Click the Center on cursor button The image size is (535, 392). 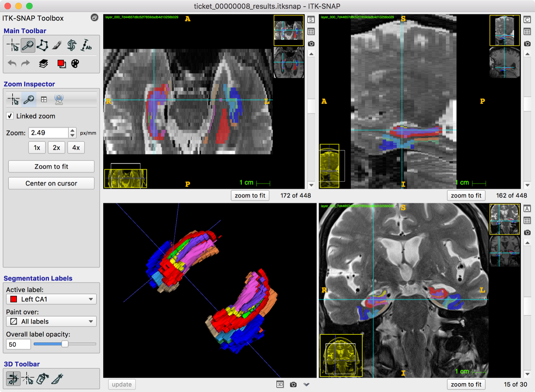[51, 183]
